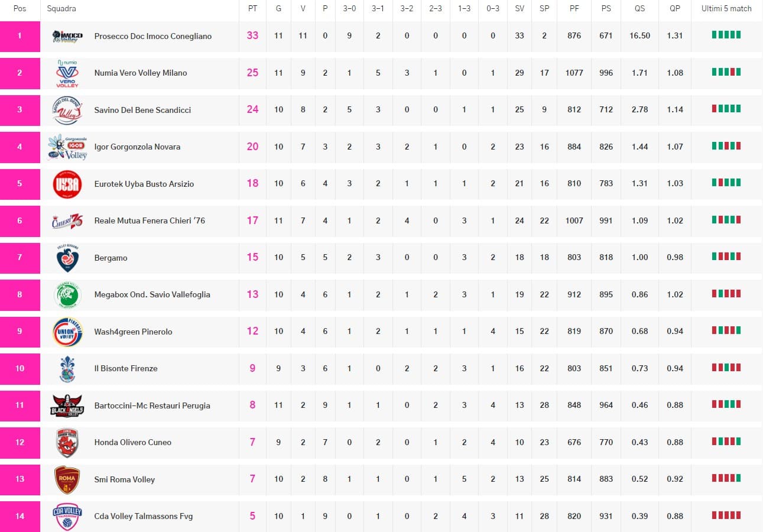Click the Squadra column header
This screenshot has height=532, width=763.
61,9
